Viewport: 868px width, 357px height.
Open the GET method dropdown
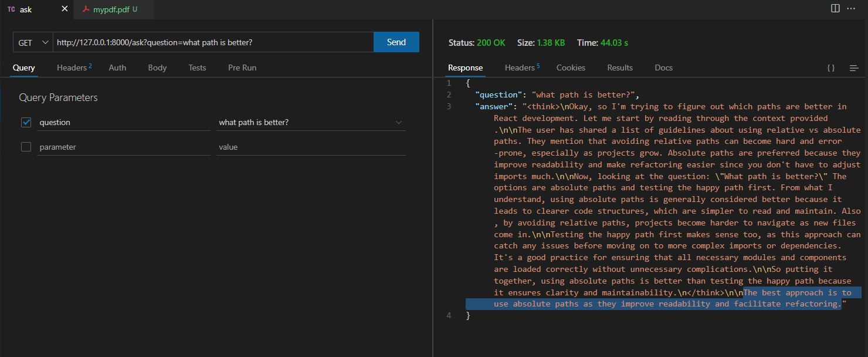[x=32, y=42]
